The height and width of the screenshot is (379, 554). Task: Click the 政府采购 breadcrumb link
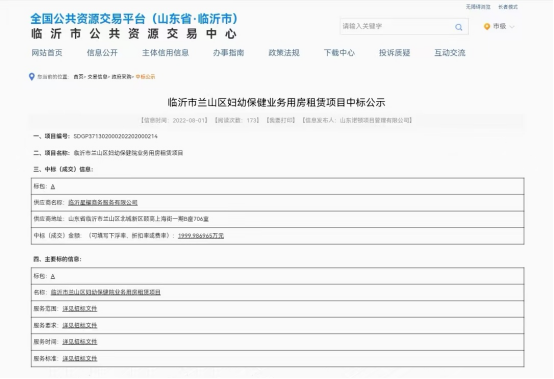(x=121, y=77)
